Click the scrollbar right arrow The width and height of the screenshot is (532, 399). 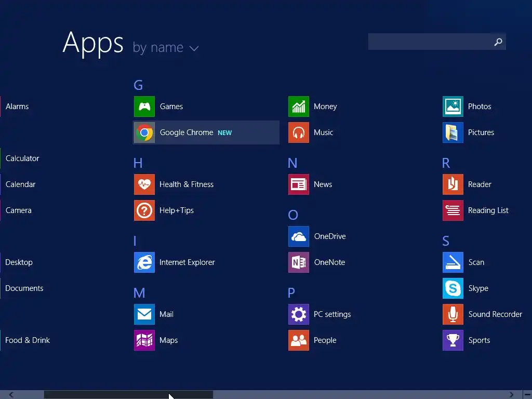(x=511, y=395)
